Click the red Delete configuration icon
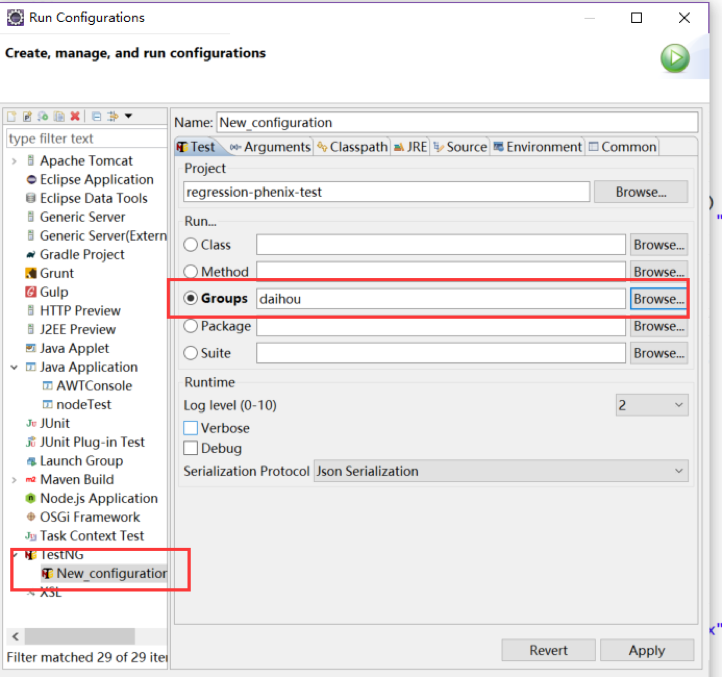Viewport: 722px width, 677px height. 75,116
